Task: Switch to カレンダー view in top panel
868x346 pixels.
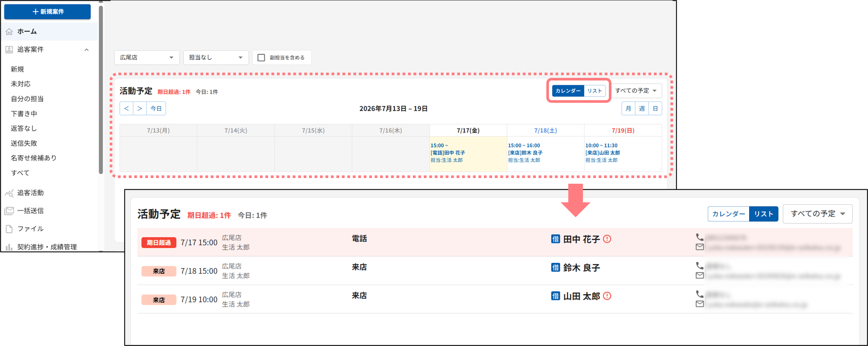Action: pos(568,91)
